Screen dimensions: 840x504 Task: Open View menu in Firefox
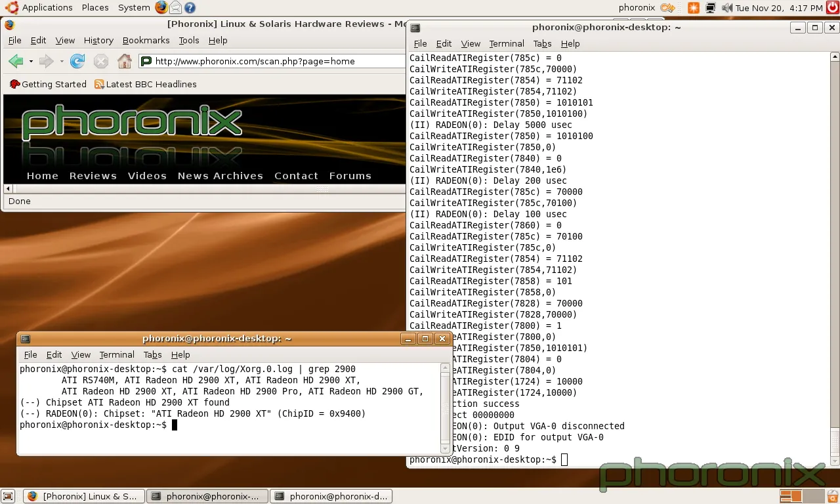coord(65,40)
